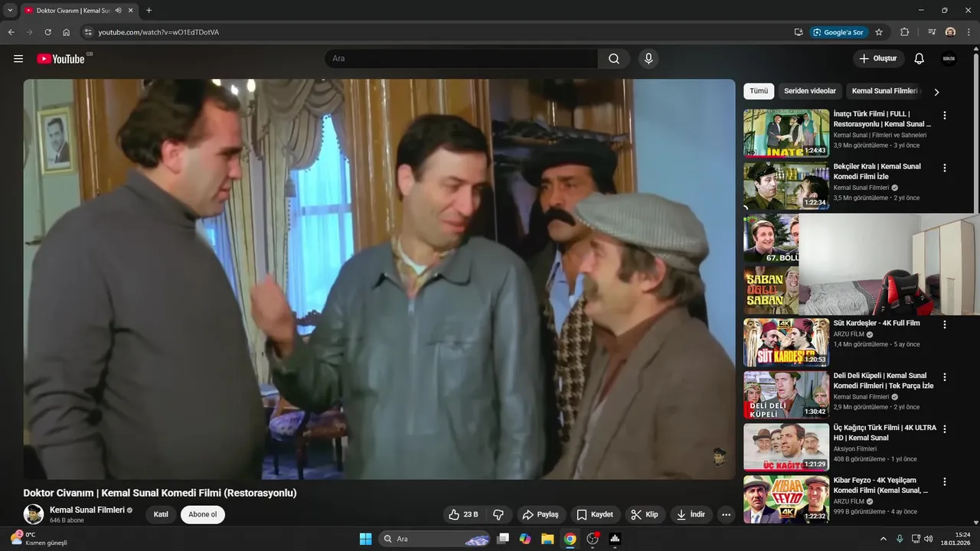Click the YouTube search input field
The height and width of the screenshot is (551, 980).
(x=461, y=59)
